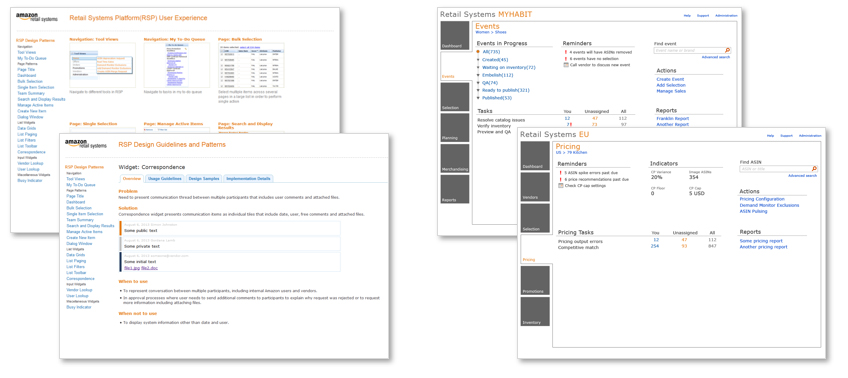Open the Design Samples tab
This screenshot has width=848, height=378.
click(x=203, y=178)
